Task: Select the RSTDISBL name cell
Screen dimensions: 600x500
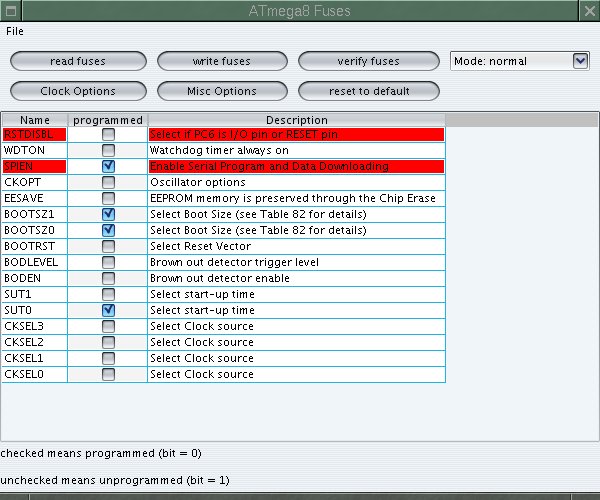Action: 35,134
